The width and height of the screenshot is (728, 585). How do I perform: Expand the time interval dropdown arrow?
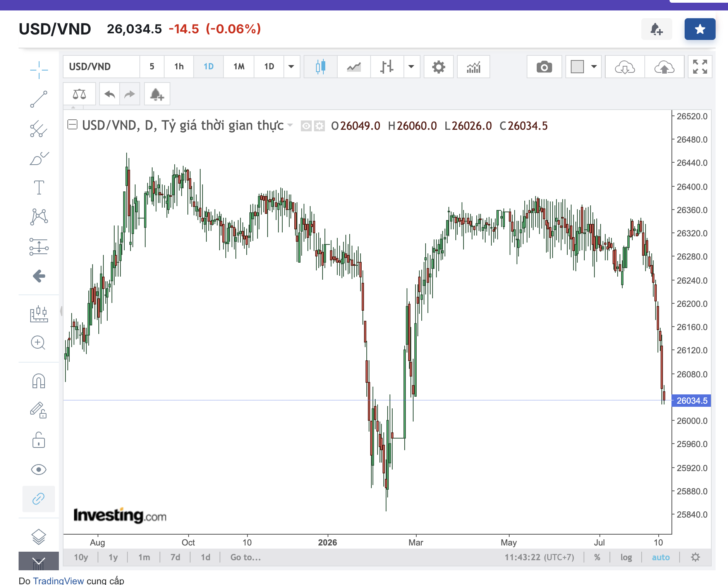[291, 67]
